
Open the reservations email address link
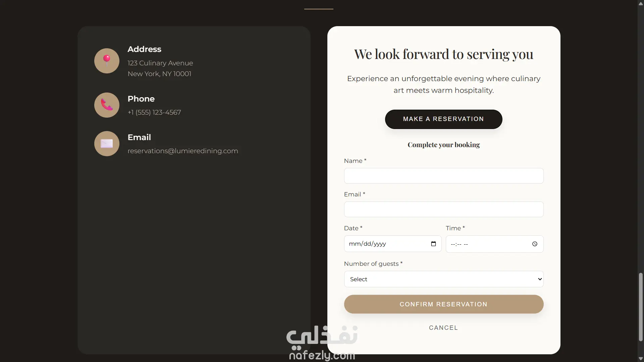click(x=183, y=151)
